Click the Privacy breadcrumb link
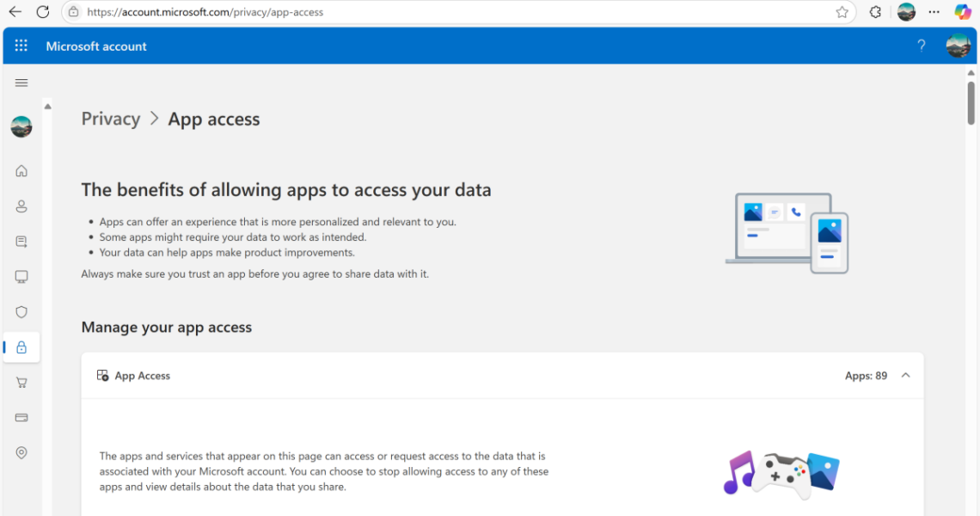980x516 pixels. coord(111,119)
